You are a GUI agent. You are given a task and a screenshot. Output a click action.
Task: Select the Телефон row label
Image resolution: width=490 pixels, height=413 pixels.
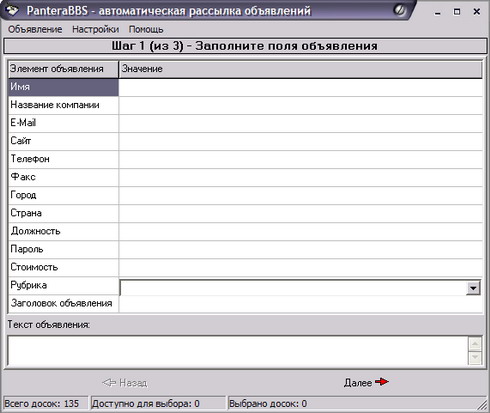point(63,159)
